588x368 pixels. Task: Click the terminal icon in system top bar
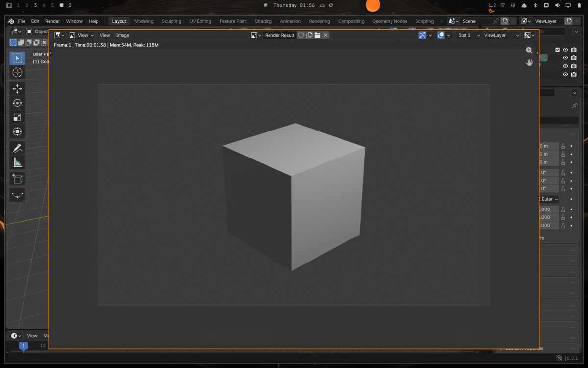click(x=492, y=5)
